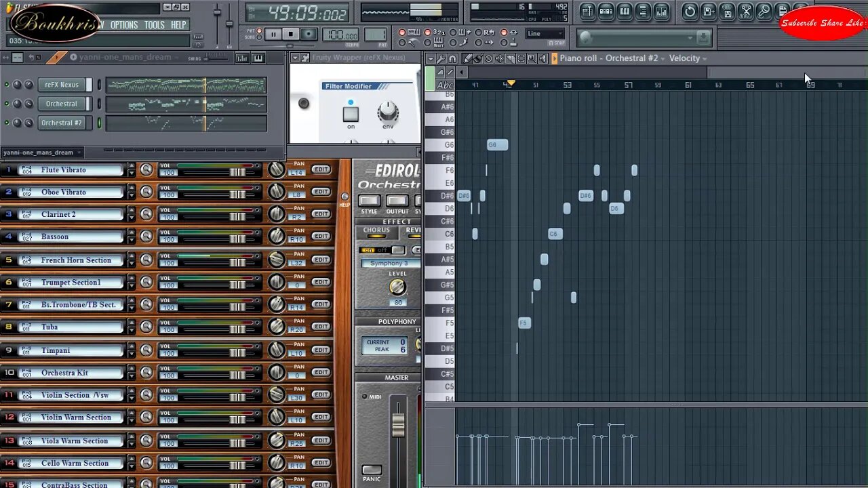This screenshot has height=488, width=868.
Task: Click magnifier icon next to Bassoon
Action: click(146, 237)
